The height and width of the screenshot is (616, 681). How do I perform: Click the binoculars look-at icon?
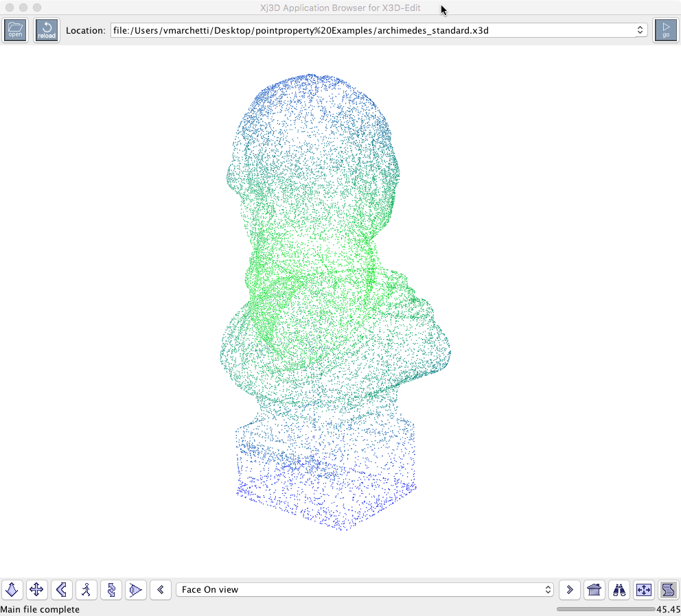[619, 589]
